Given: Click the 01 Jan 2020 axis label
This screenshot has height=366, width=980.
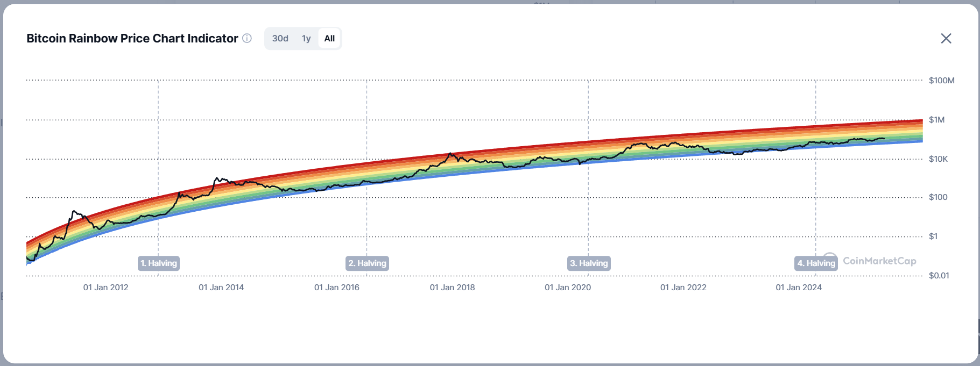Looking at the screenshot, I should (x=568, y=288).
